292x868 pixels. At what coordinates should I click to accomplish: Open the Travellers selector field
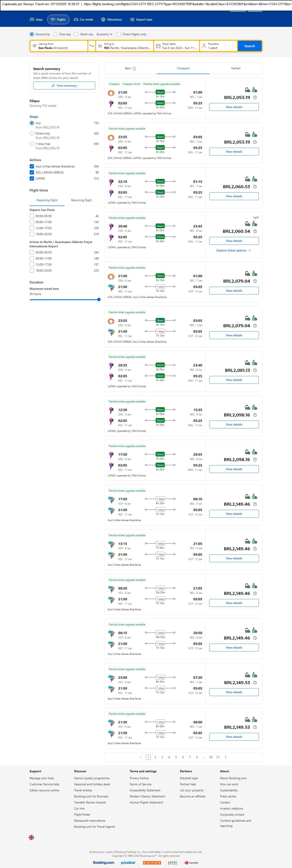click(x=218, y=46)
